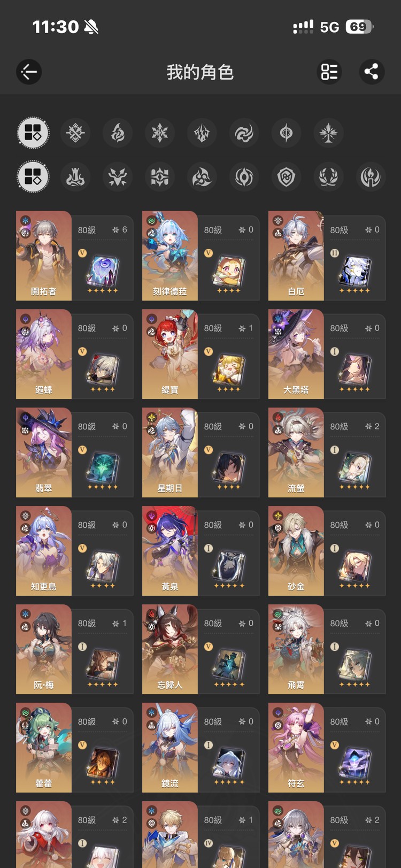Filter characters by Lightning element

[202, 133]
